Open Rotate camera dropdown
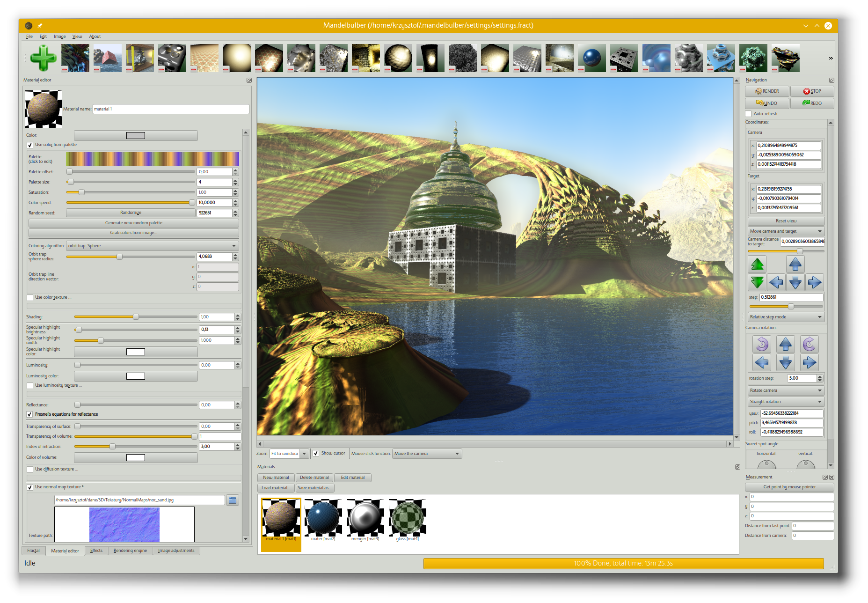Screen dimensions: 868x603 (786, 390)
